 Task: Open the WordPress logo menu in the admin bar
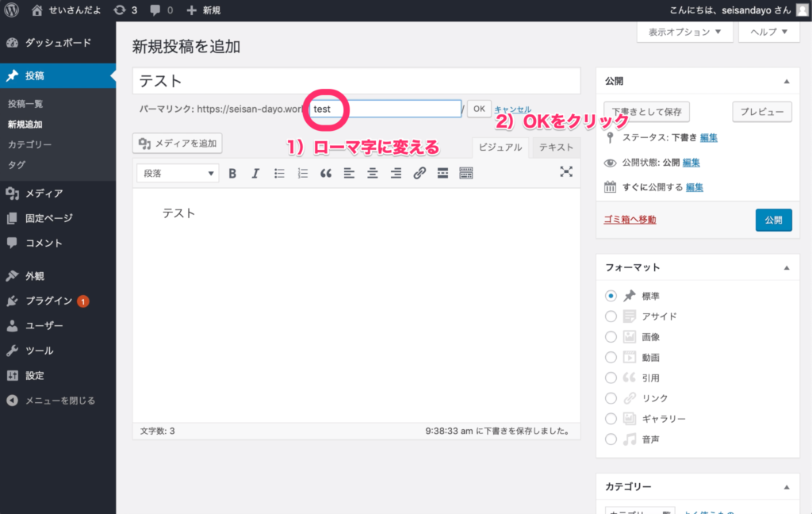point(12,10)
